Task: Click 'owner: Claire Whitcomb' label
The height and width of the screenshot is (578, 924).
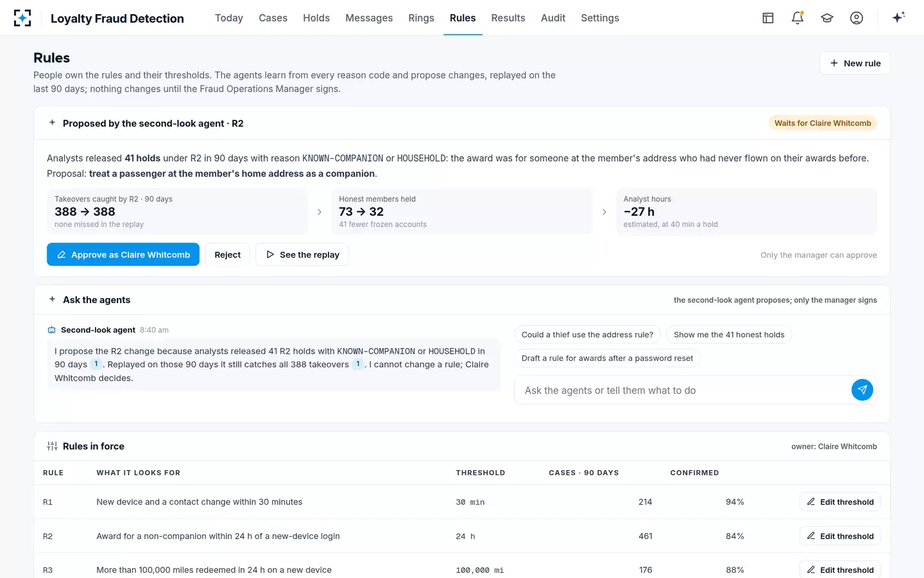Action: [834, 446]
